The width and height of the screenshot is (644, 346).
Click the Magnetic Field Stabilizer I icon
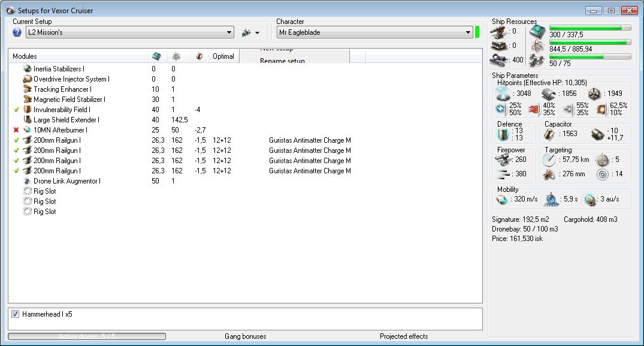(x=28, y=100)
